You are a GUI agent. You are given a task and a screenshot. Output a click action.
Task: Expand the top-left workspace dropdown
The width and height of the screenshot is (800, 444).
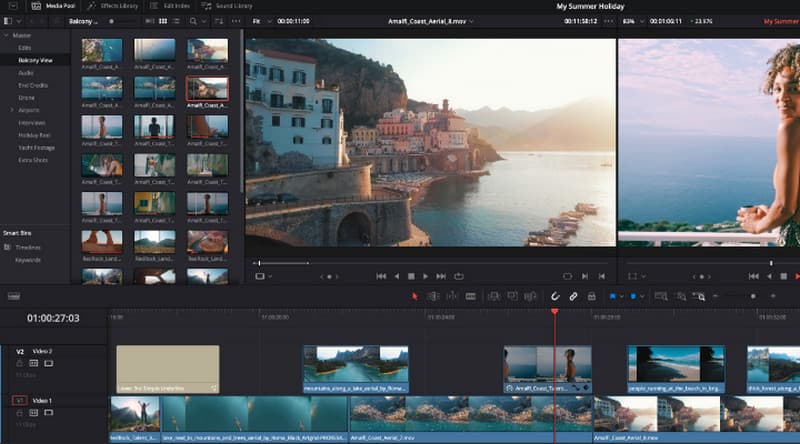coord(13,6)
